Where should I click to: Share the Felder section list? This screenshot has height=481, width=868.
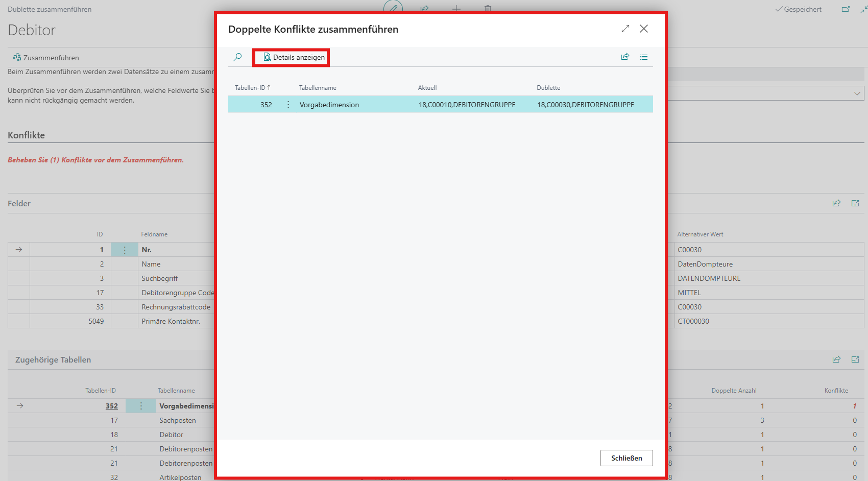[836, 203]
